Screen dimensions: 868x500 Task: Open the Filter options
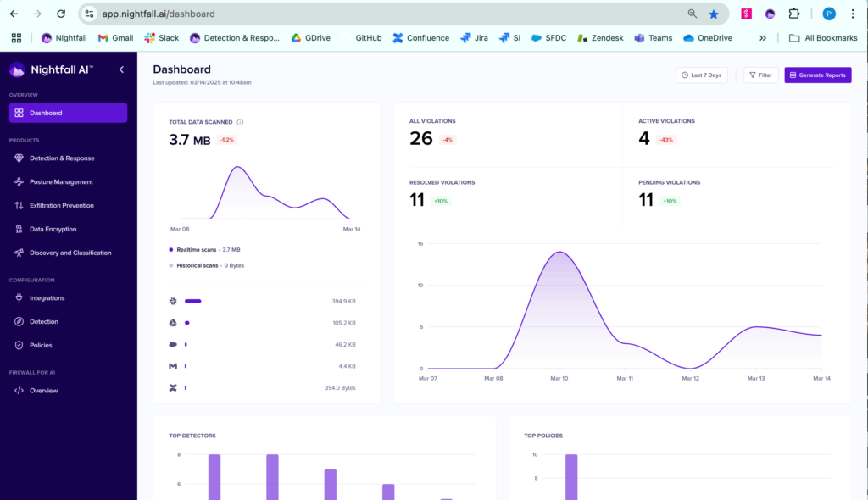(x=760, y=75)
